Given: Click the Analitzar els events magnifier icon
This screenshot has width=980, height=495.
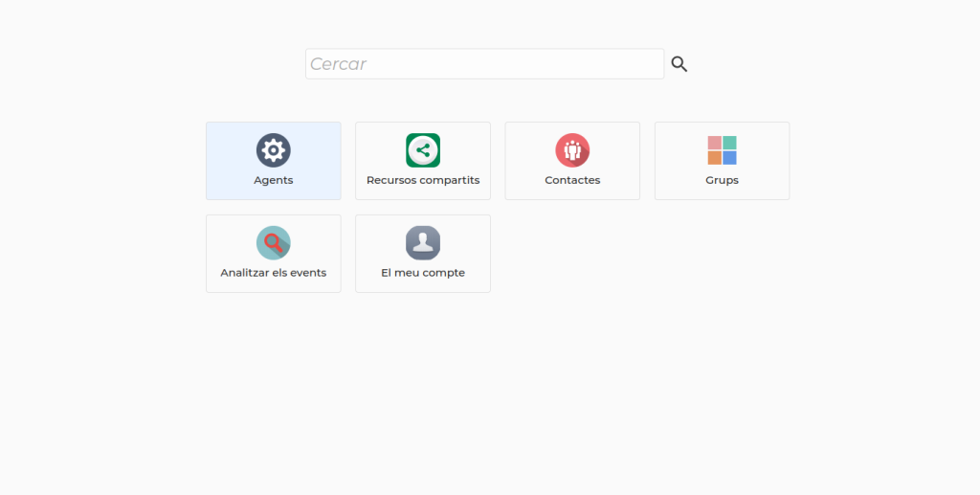Looking at the screenshot, I should pos(274,243).
